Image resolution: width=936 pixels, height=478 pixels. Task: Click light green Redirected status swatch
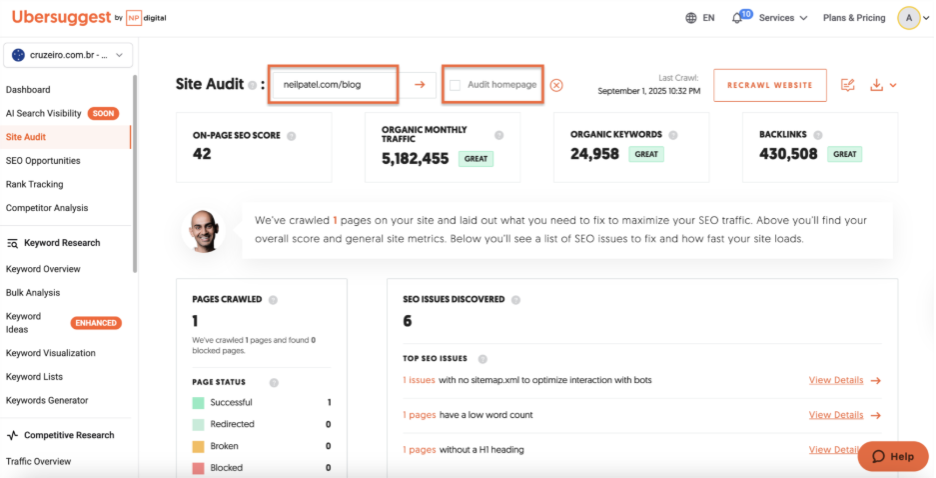tap(198, 424)
